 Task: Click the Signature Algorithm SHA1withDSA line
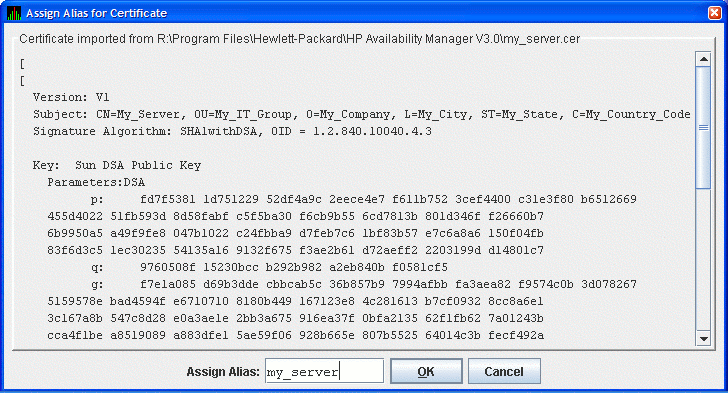point(232,131)
